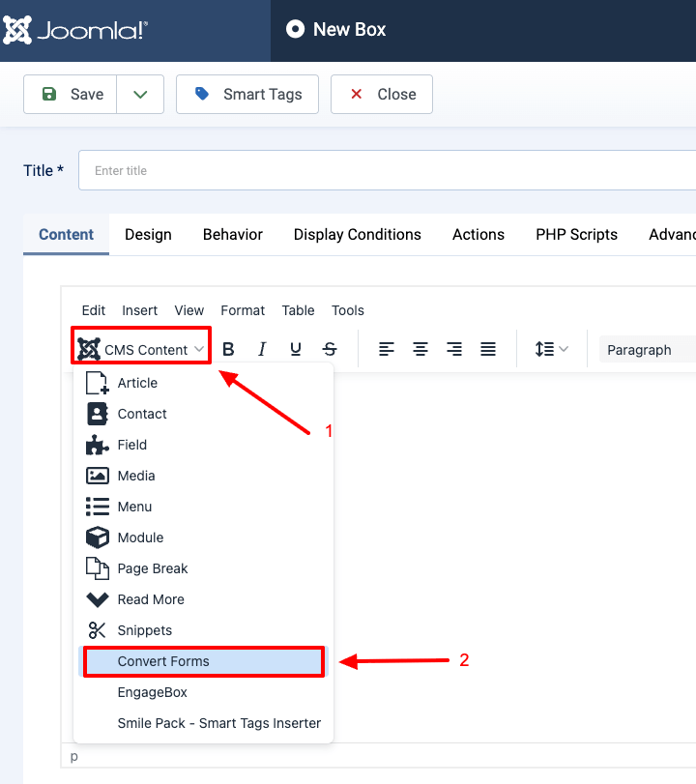Select the Module entry text
Screen dimensions: 696x784
[140, 537]
